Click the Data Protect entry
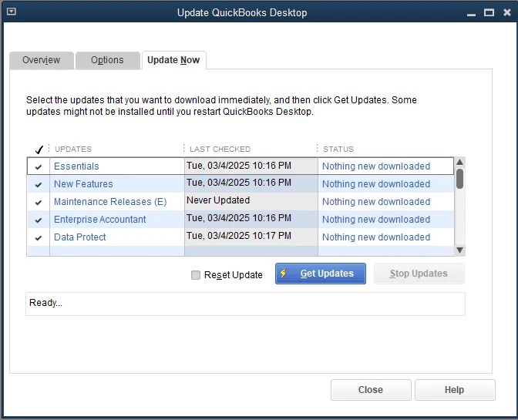 point(80,237)
